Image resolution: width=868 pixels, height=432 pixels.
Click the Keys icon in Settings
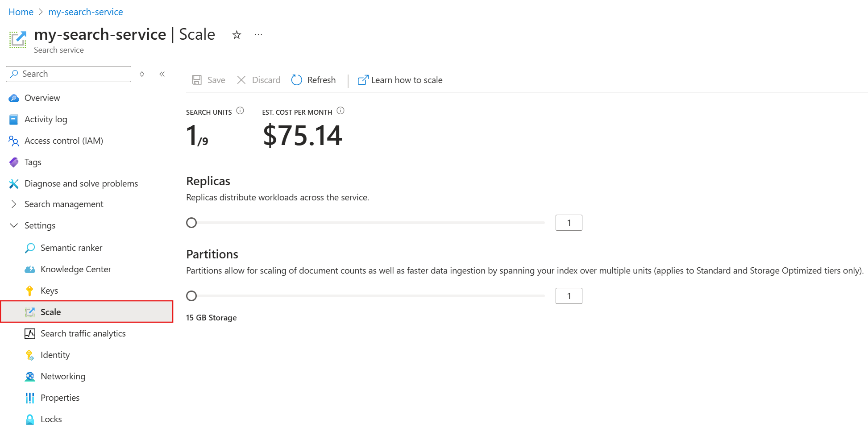[x=30, y=291]
